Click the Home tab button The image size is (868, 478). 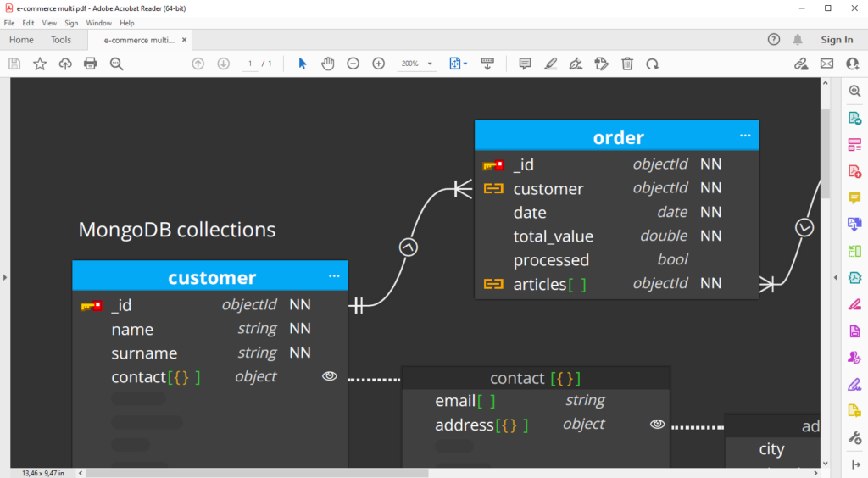pyautogui.click(x=21, y=40)
